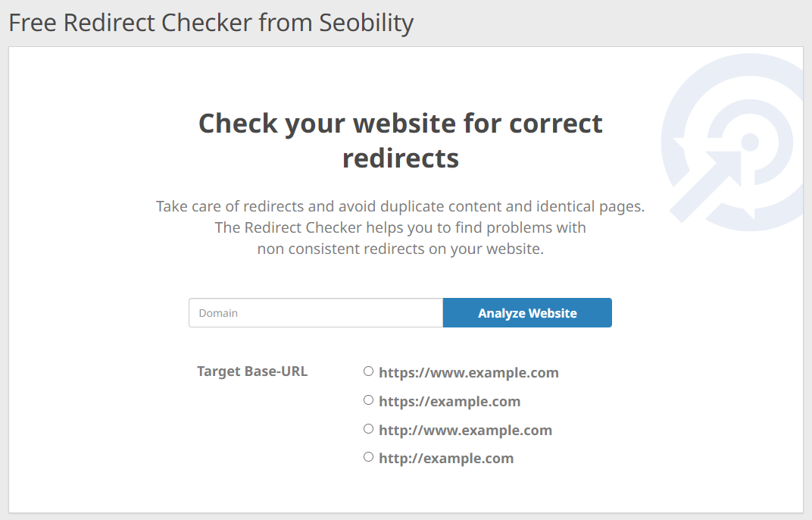Pick the http://example.com radio option

[x=368, y=456]
